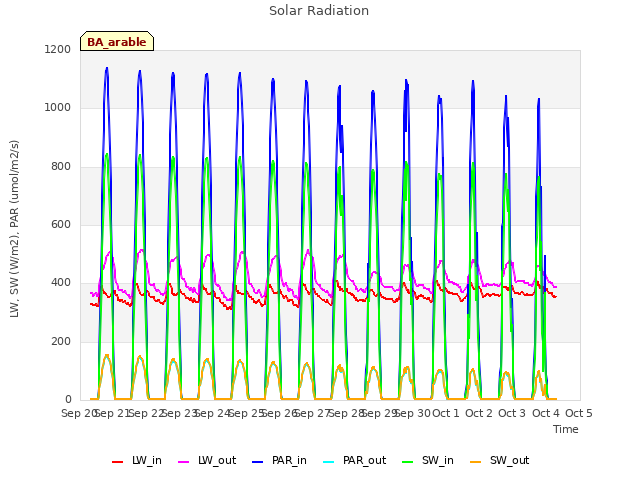Click the Oct 1 x-axis tick label
640x480 pixels.
click(446, 413)
